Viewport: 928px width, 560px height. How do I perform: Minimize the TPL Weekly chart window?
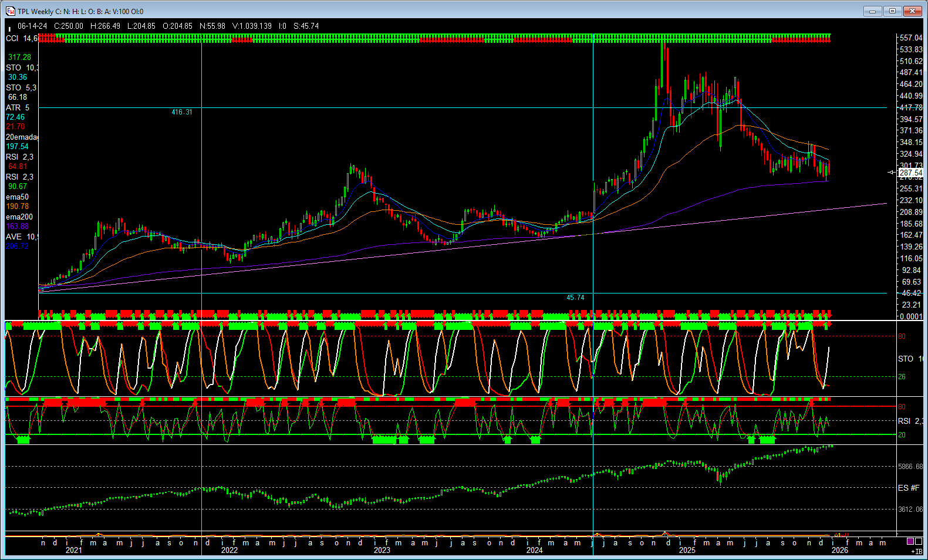pyautogui.click(x=873, y=11)
